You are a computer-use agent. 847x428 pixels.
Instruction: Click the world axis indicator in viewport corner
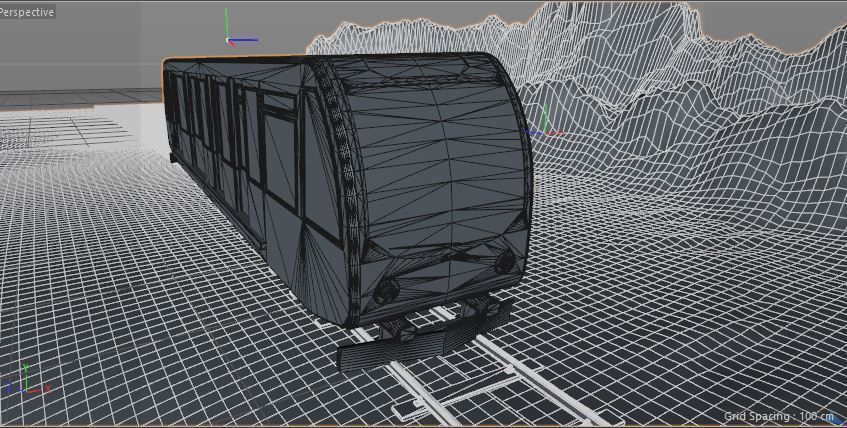click(x=27, y=377)
